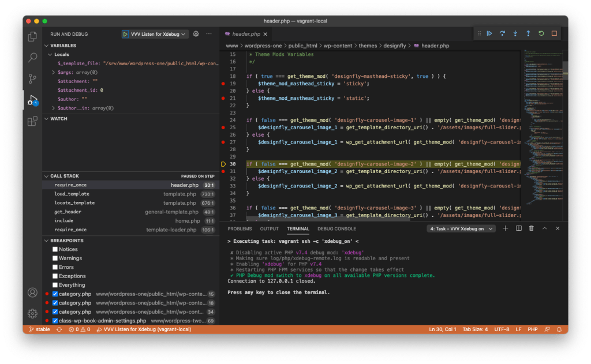Open the terminal task selector dropdown
Image resolution: width=591 pixels, height=364 pixels.
(x=461, y=228)
